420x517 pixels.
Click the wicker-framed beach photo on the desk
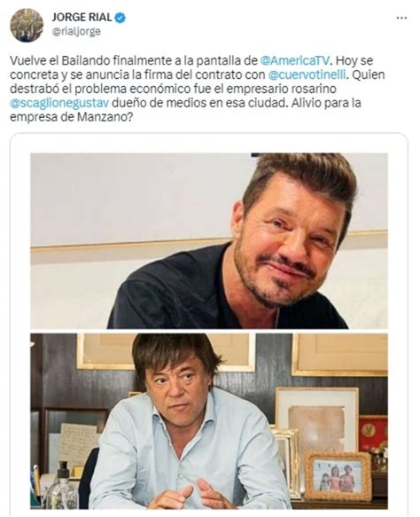(338, 476)
